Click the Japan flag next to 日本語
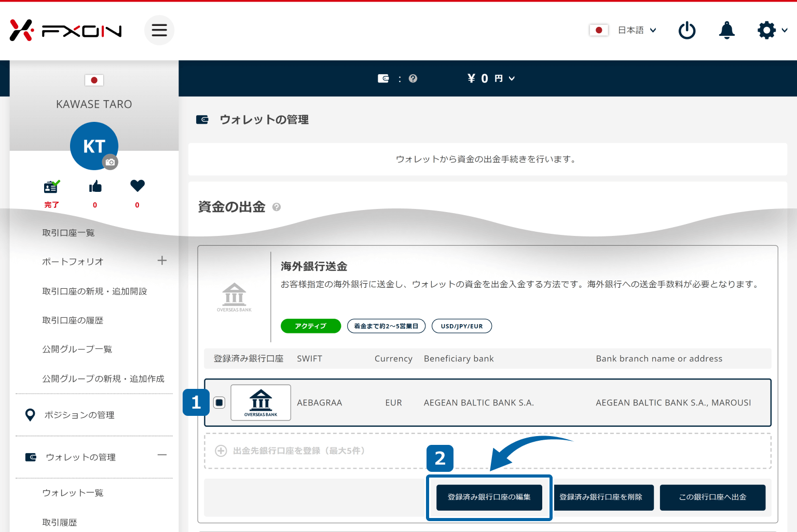Viewport: 797px width, 532px height. point(599,30)
